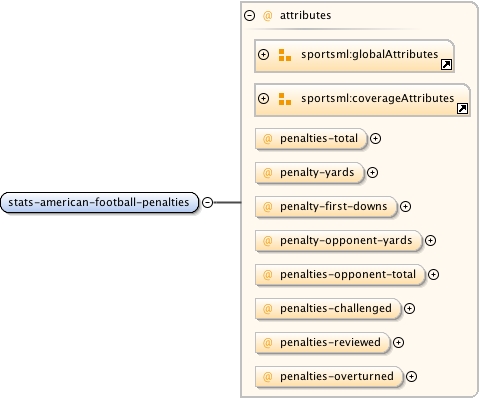Expand the penalties-opponent-total attribute
Viewport: 496px width, 399px height.
[x=433, y=274]
